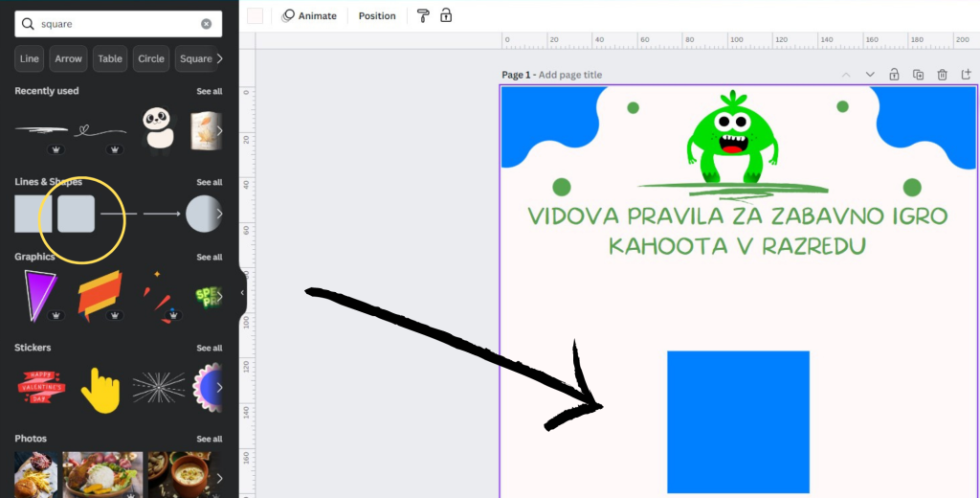Select the Line filter chip
Screen dimensions: 980x498
click(x=30, y=58)
